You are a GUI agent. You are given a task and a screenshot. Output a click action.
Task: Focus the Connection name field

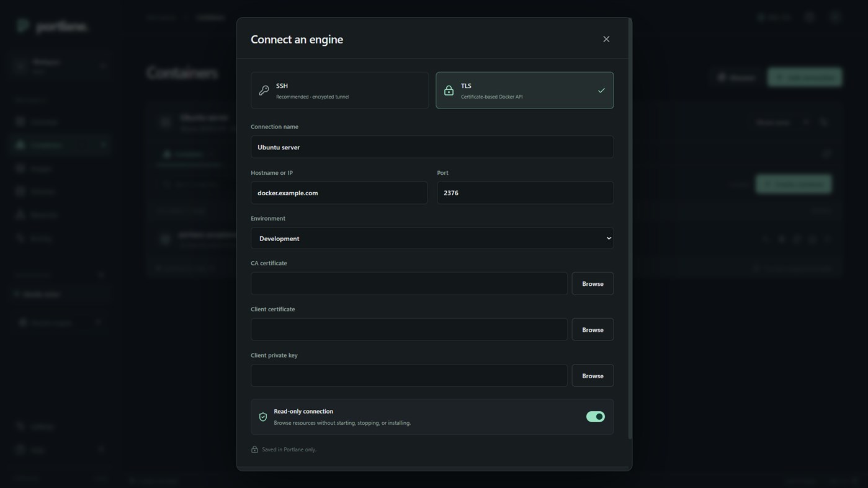(432, 147)
